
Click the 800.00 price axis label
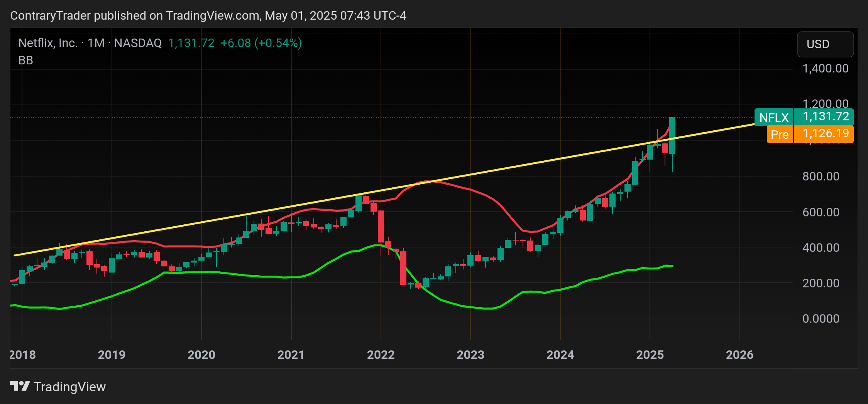pos(821,177)
